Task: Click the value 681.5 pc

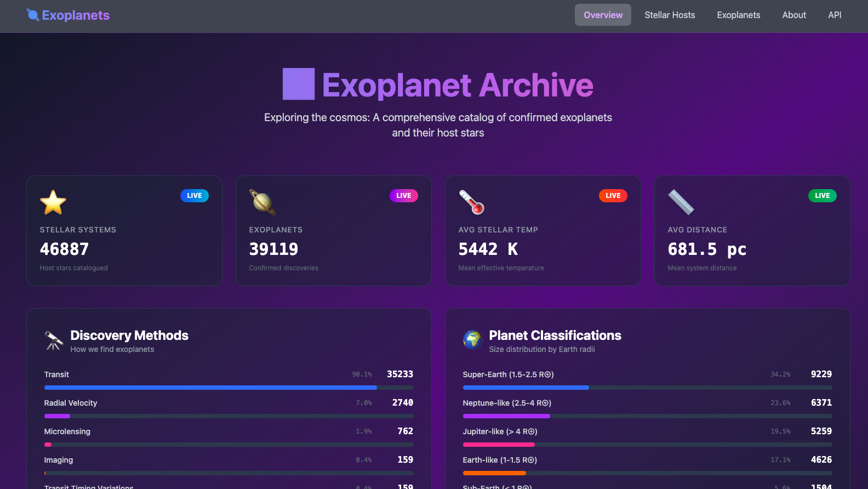Action: click(707, 249)
